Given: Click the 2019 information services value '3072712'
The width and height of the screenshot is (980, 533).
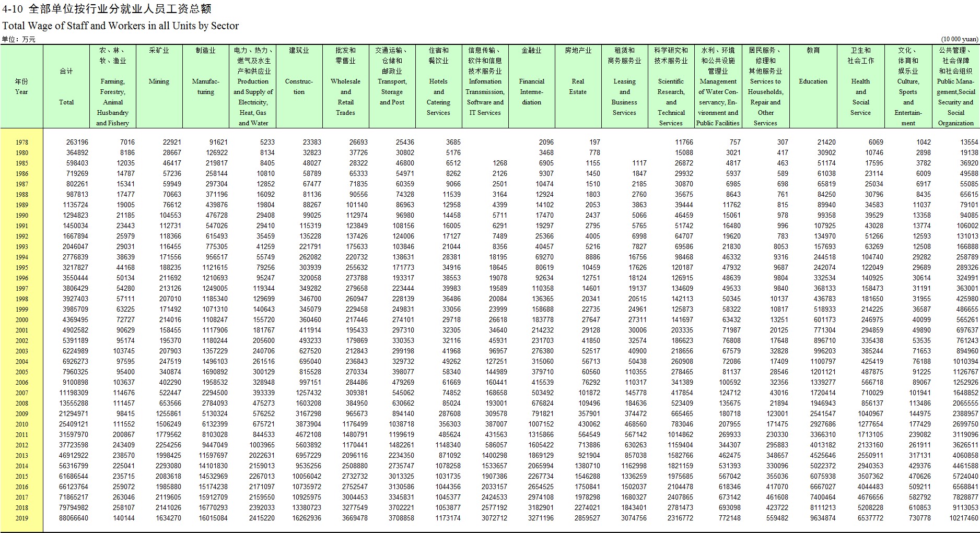Looking at the screenshot, I should pos(494,518).
